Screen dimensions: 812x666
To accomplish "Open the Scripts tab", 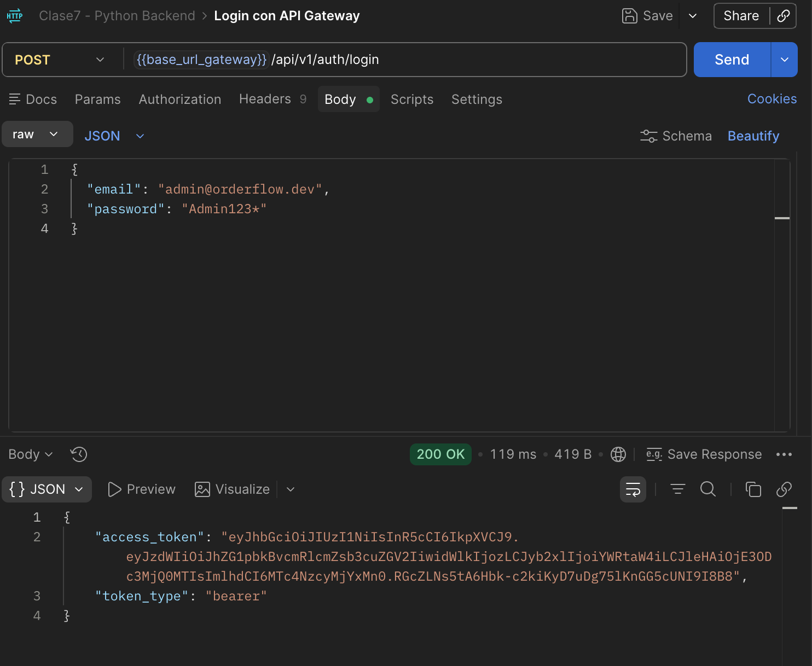I will coord(412,100).
